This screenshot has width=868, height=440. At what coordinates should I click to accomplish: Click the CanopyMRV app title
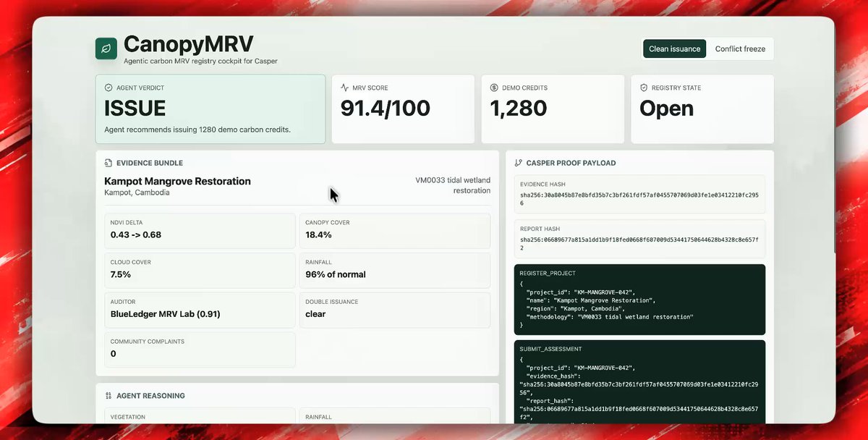click(x=189, y=44)
